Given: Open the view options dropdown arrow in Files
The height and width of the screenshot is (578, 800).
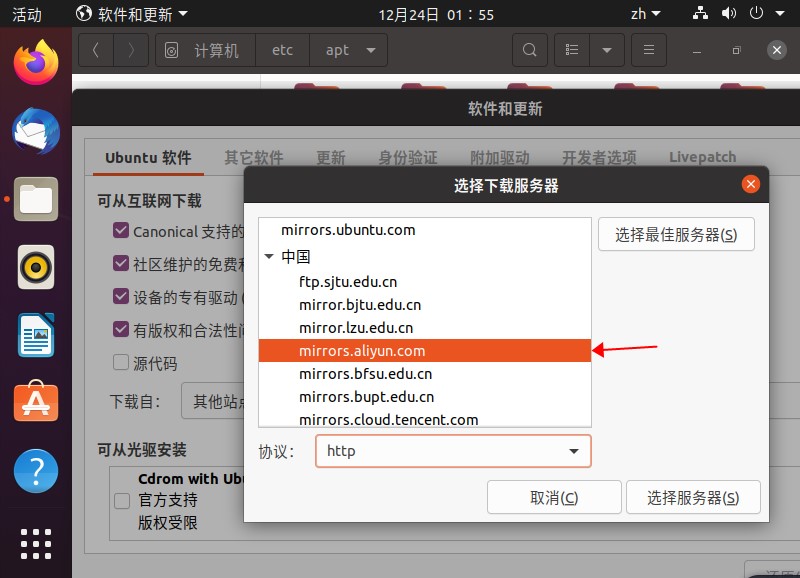Looking at the screenshot, I should pos(607,50).
